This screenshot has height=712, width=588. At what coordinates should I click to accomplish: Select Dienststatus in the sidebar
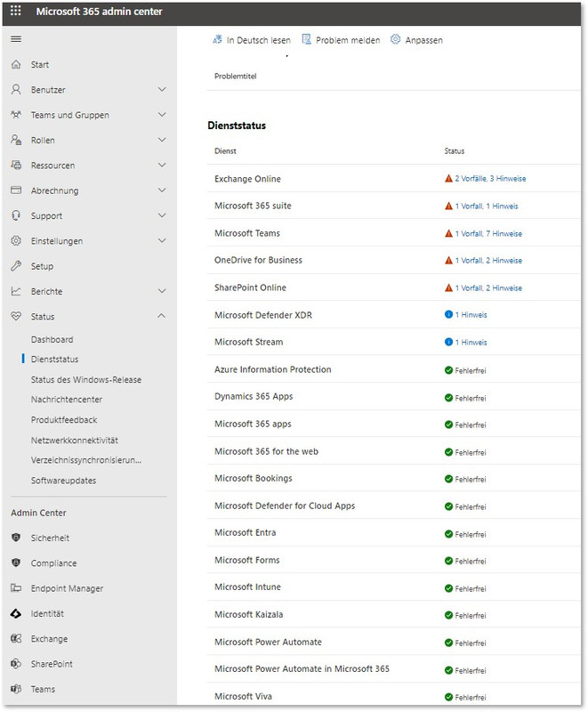coord(54,360)
